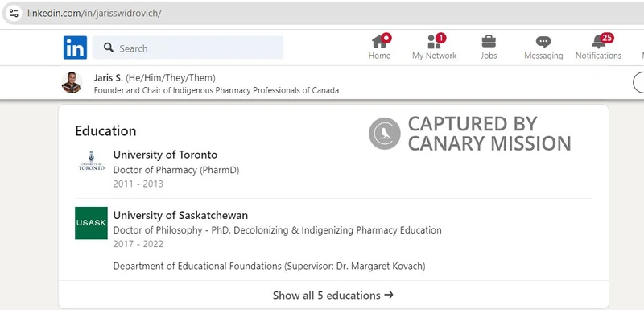Open the Messaging chat icon
Image resolution: width=644 pixels, height=310 pixels.
tap(543, 42)
